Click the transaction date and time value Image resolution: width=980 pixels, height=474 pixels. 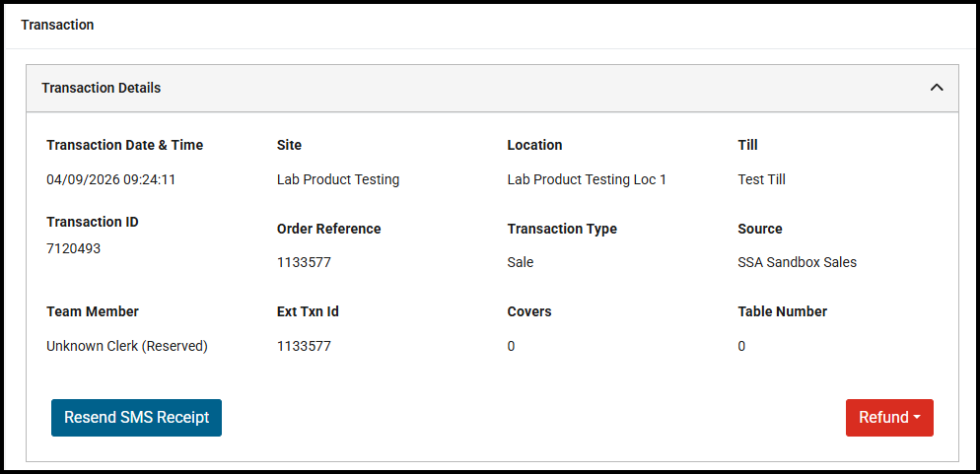[110, 179]
